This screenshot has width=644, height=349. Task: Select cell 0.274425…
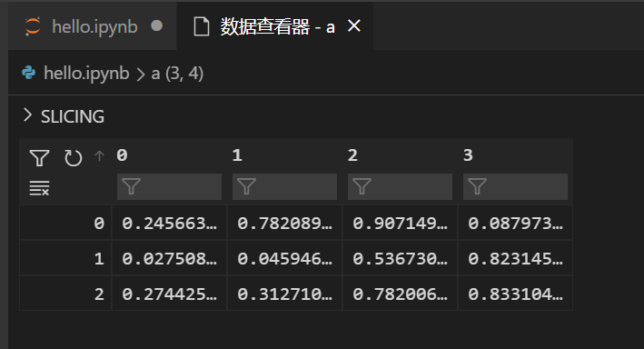(x=169, y=294)
